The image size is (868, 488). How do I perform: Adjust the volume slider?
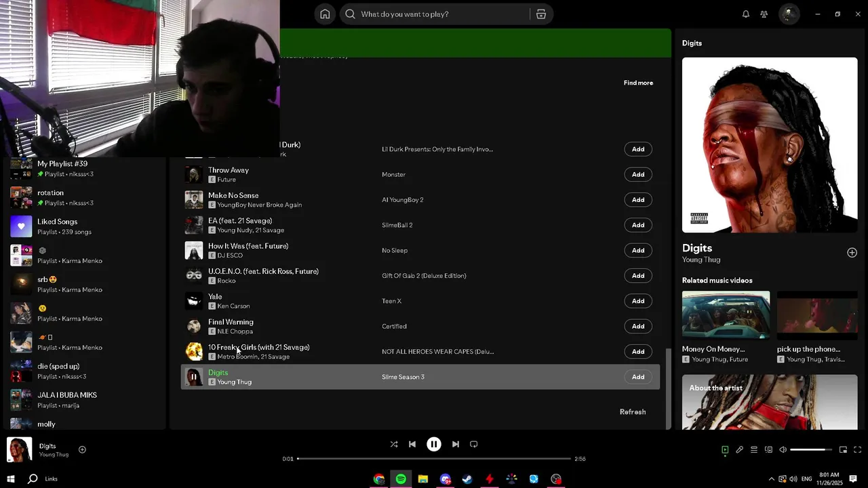[811, 450]
